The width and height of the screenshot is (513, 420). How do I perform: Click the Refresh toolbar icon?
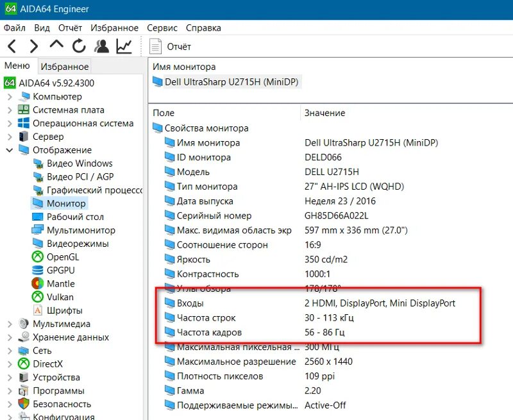[x=79, y=46]
